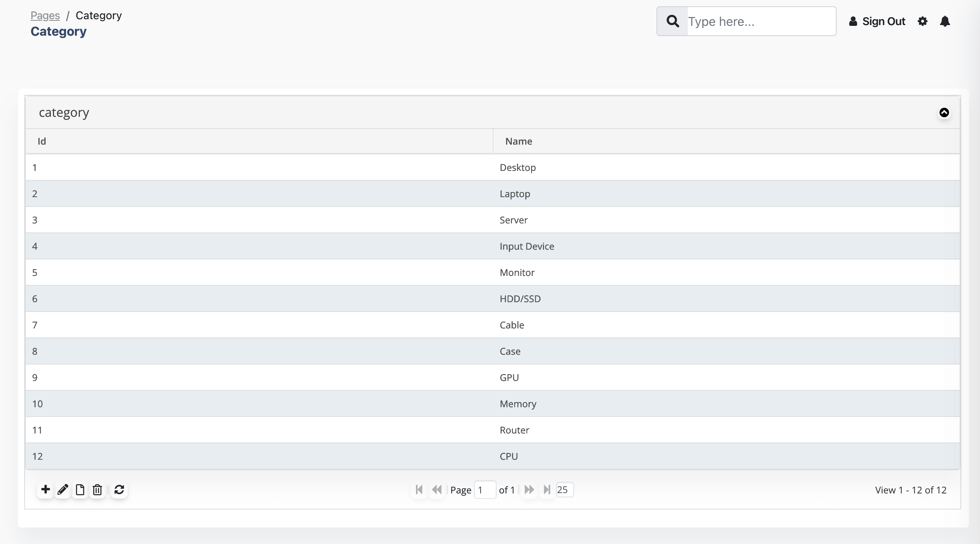This screenshot has width=980, height=544.
Task: Collapse the category grid panel
Action: coord(944,112)
